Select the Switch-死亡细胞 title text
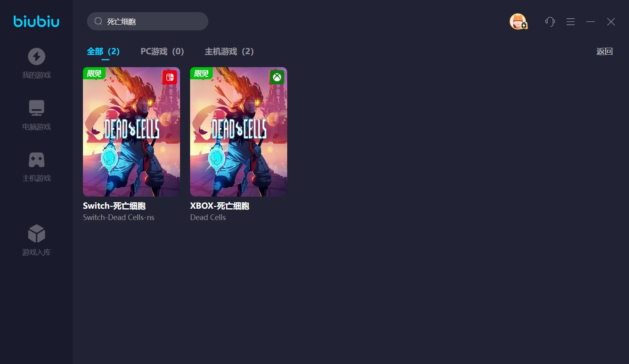 pos(114,206)
